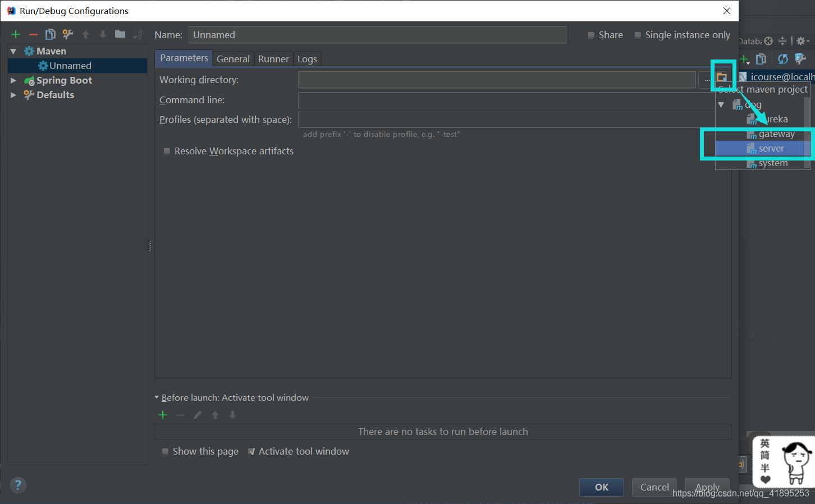Open Database panel settings gear
The height and width of the screenshot is (504, 815).
click(x=802, y=41)
